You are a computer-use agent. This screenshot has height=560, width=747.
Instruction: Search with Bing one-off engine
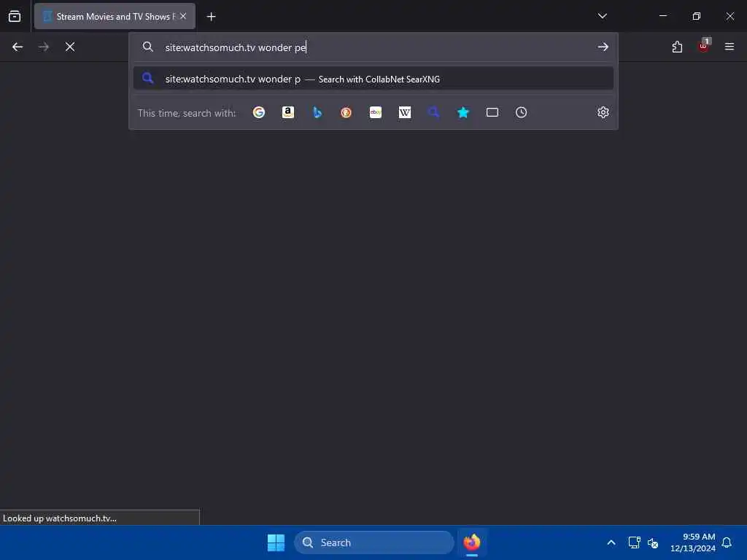pos(317,112)
